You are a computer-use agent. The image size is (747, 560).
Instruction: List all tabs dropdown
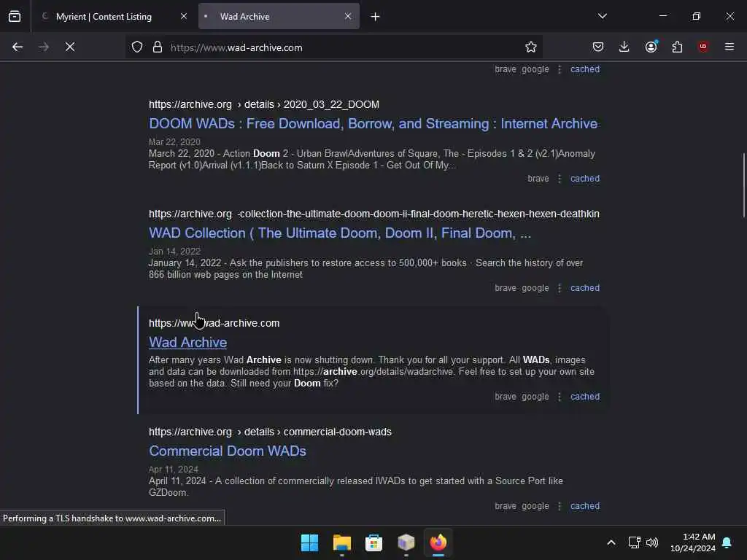[603, 16]
